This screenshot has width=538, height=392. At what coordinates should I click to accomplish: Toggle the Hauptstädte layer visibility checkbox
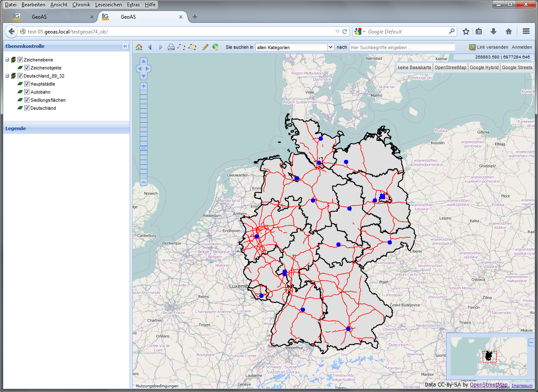click(27, 84)
